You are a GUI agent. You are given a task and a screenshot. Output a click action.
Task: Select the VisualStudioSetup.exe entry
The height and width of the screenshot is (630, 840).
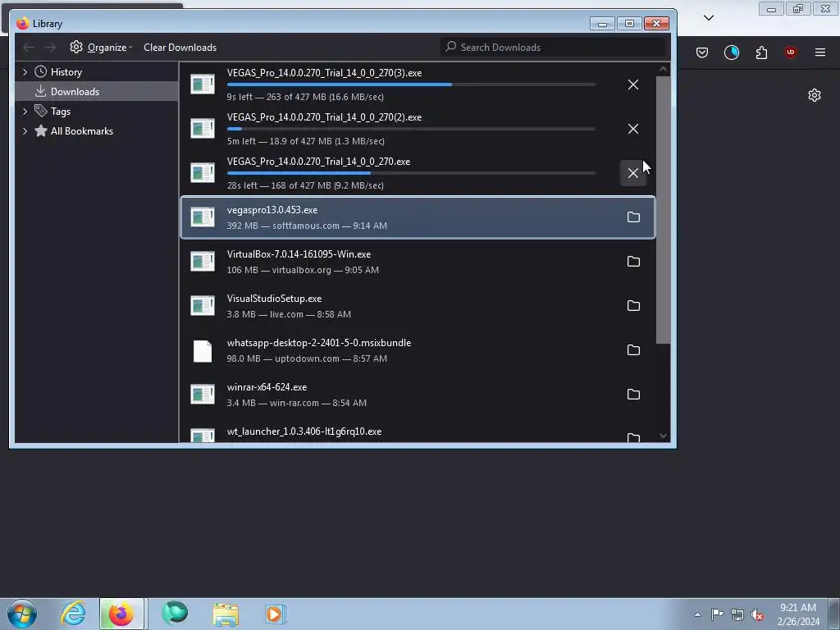click(x=418, y=305)
